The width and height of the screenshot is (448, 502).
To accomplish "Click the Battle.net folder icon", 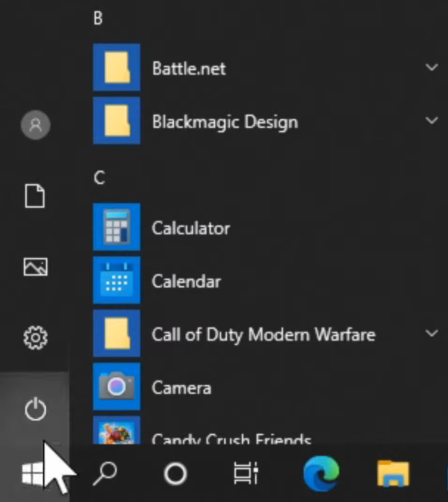I will (x=117, y=67).
